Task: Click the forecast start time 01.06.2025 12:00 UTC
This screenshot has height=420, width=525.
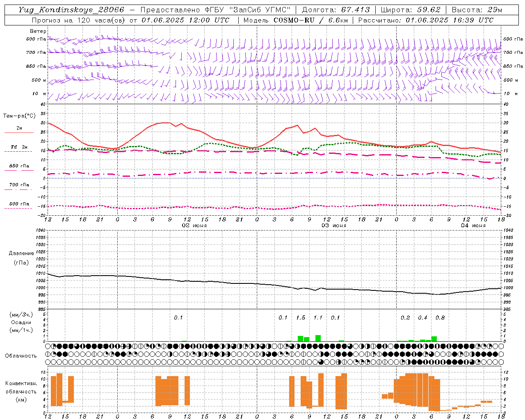Action: pos(185,20)
